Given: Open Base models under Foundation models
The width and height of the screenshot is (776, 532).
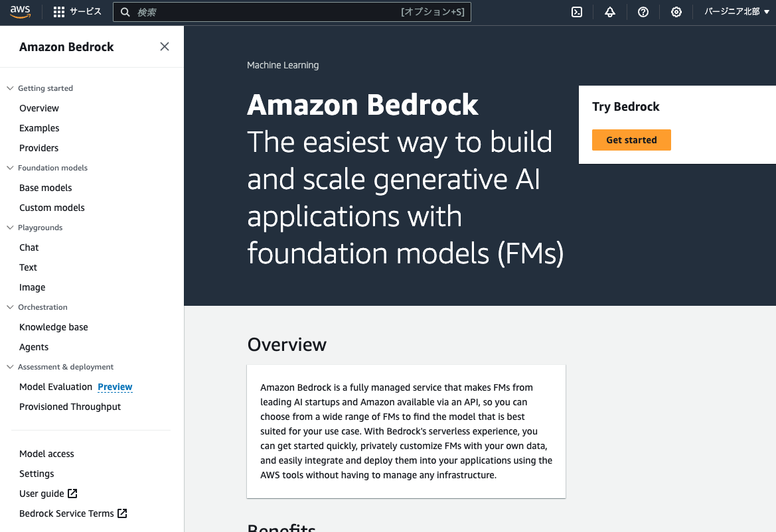Looking at the screenshot, I should coord(45,187).
